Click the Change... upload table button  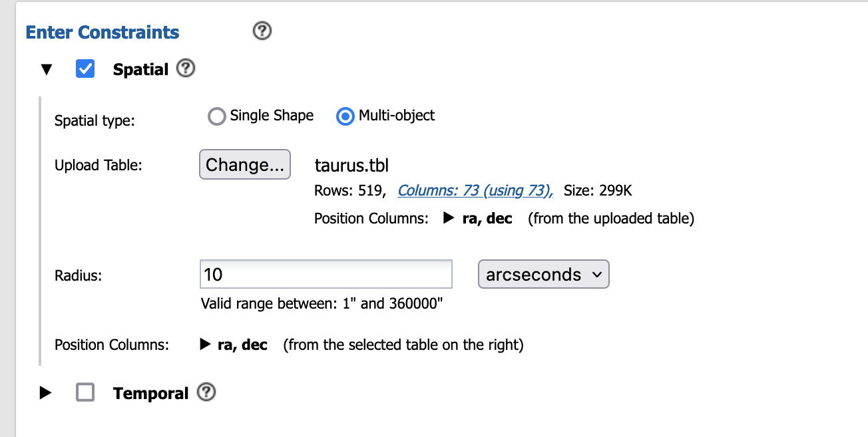(245, 164)
